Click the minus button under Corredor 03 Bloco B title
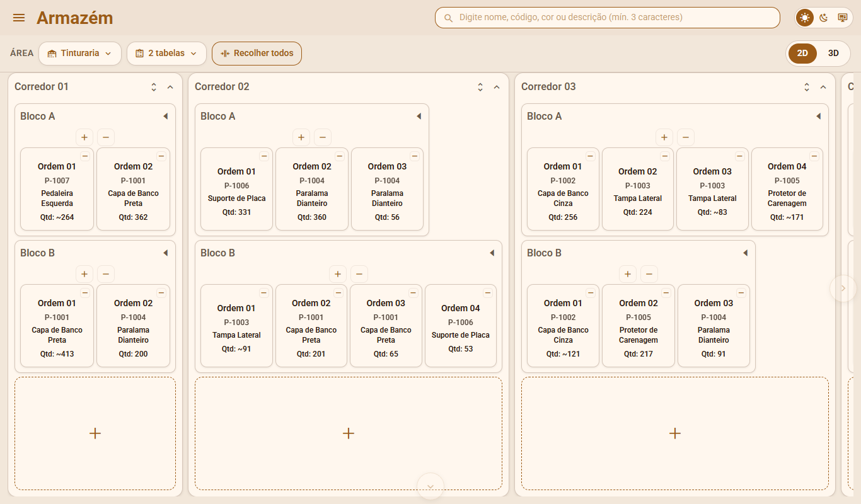This screenshot has width=861, height=504. click(649, 273)
